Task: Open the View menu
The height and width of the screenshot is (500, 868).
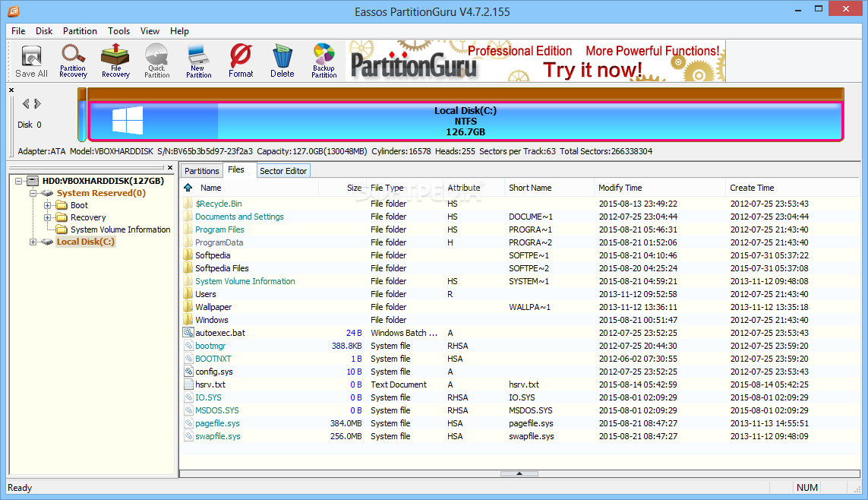Action: tap(150, 31)
